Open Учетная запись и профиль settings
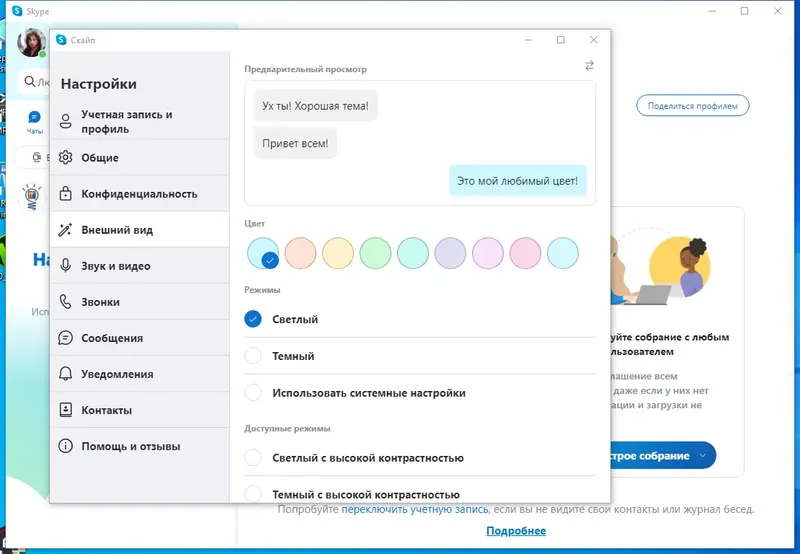Screen dimensions: 800x554 (140, 121)
